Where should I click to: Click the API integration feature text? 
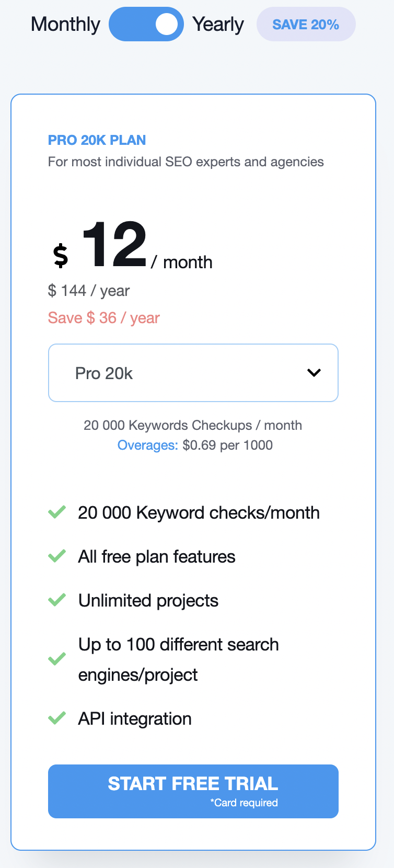click(x=135, y=719)
